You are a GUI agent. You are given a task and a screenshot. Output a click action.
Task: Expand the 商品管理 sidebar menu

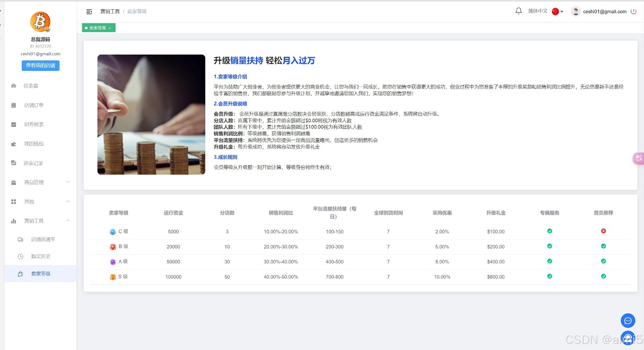[40, 182]
